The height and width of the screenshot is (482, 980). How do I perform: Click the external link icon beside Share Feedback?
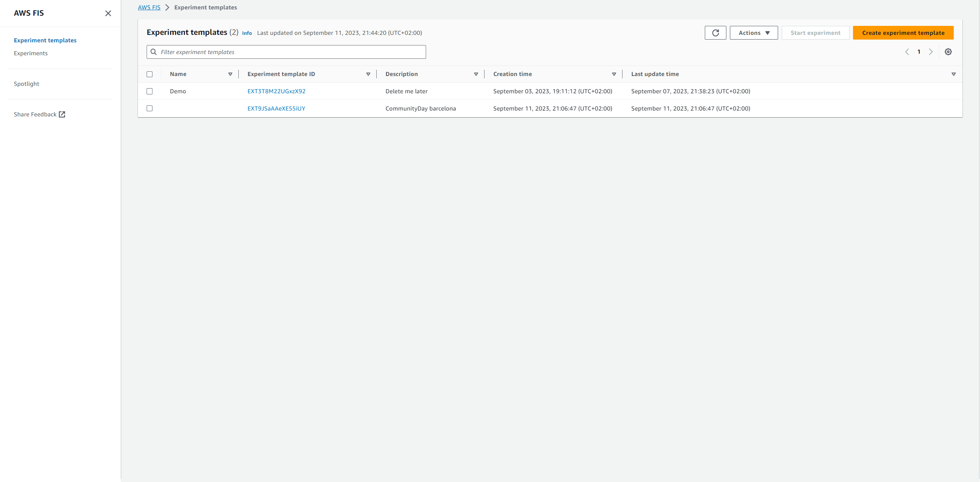coord(62,114)
